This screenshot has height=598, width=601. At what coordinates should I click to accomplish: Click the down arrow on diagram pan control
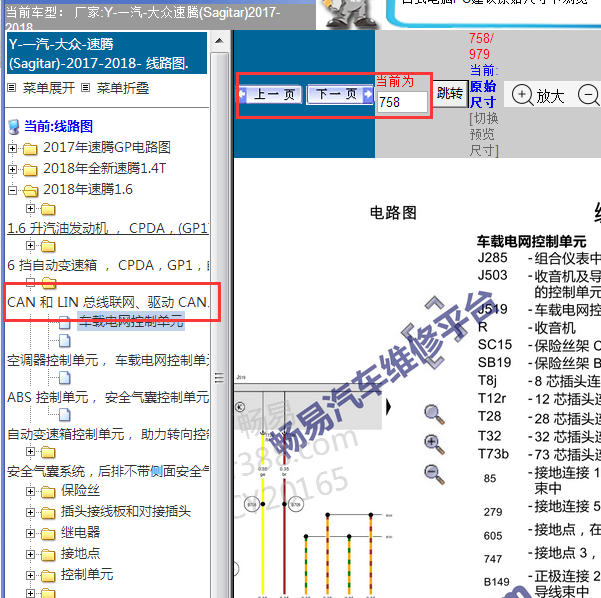coord(435,362)
